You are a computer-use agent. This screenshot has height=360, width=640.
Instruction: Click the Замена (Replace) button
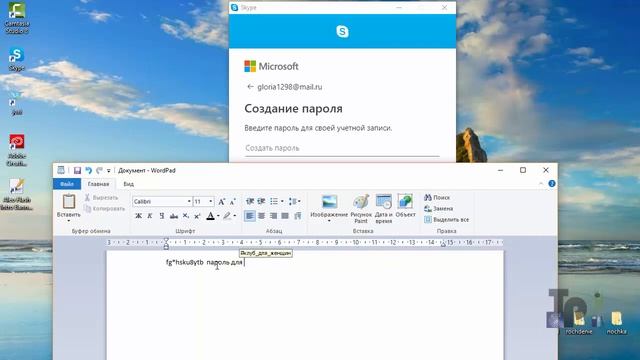[438, 209]
